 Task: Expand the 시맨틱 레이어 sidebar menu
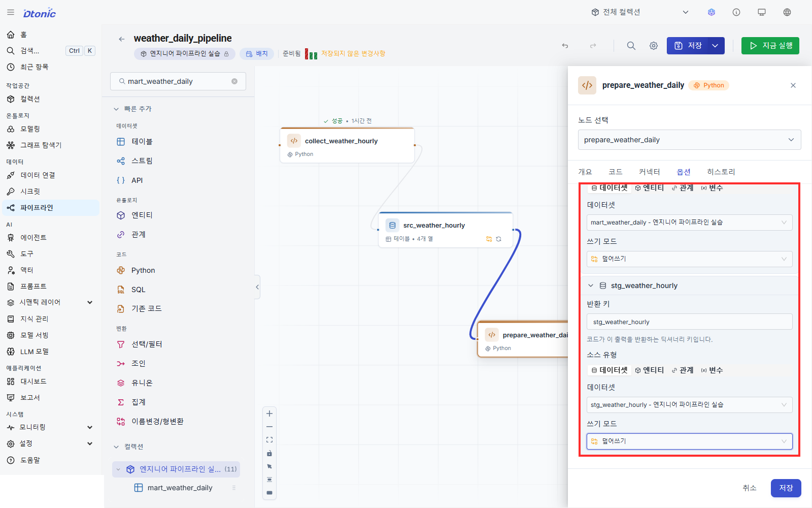90,302
